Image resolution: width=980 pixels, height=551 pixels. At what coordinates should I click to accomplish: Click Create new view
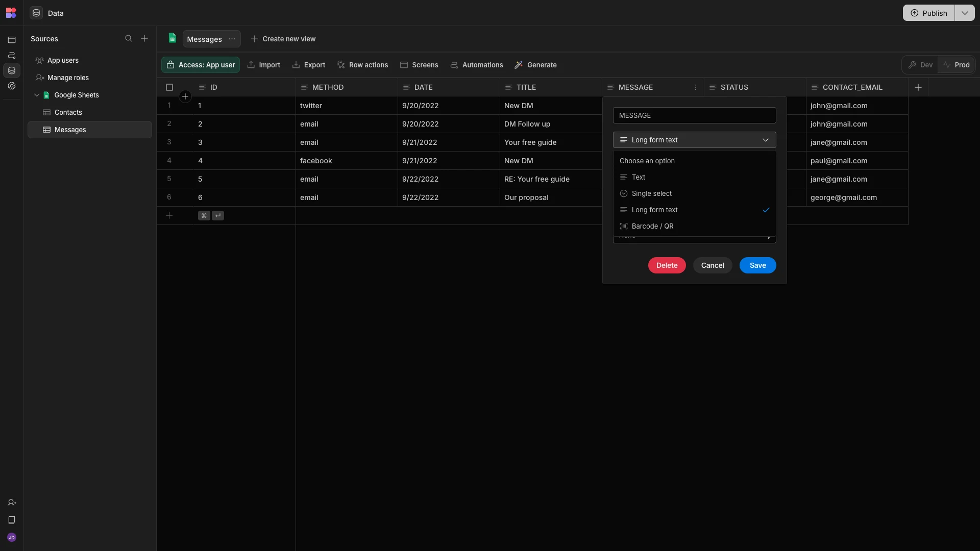click(283, 39)
